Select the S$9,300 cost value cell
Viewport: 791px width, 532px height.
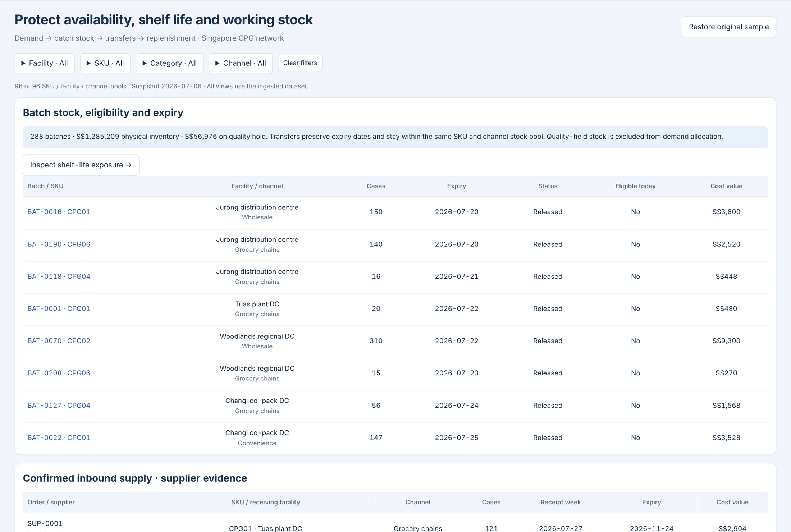pyautogui.click(x=726, y=341)
